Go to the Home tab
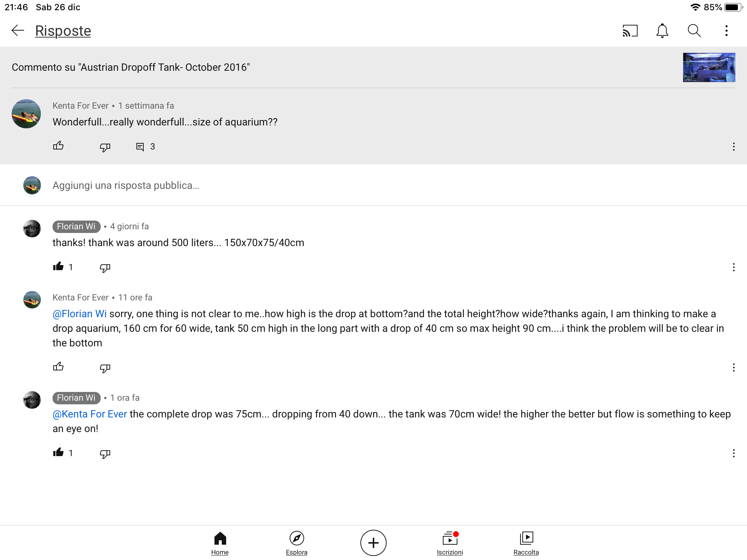This screenshot has height=560, width=747. coord(220,542)
